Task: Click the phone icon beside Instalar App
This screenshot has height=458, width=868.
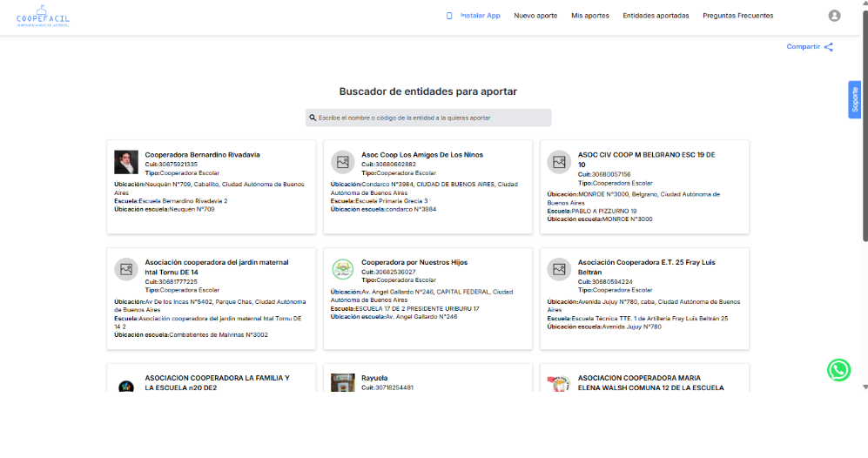Action: pos(449,16)
